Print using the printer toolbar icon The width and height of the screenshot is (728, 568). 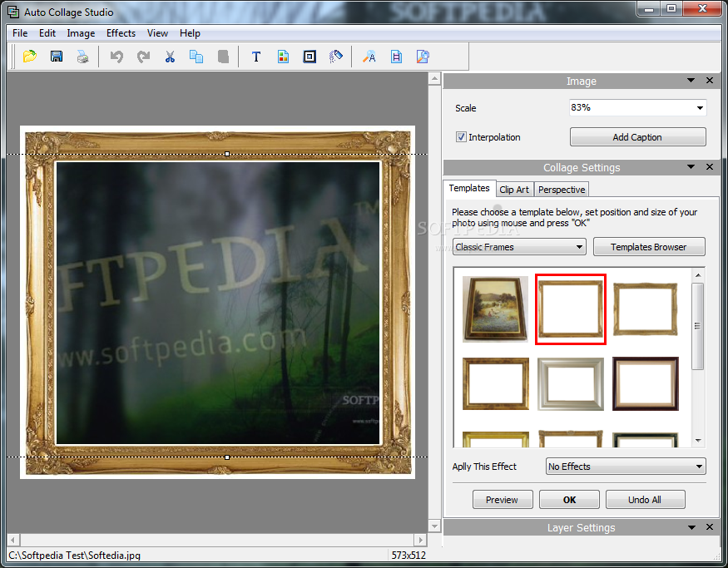pos(83,57)
